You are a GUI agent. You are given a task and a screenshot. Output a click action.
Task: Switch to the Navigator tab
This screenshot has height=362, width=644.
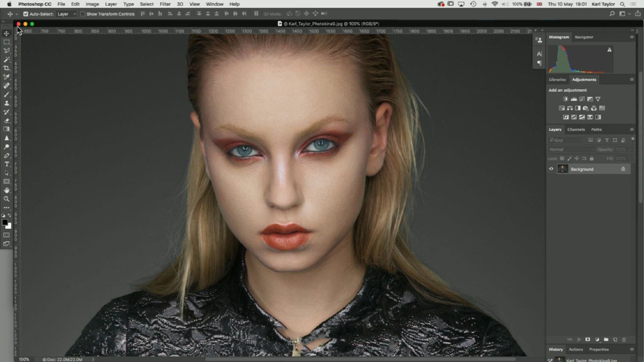coord(584,37)
